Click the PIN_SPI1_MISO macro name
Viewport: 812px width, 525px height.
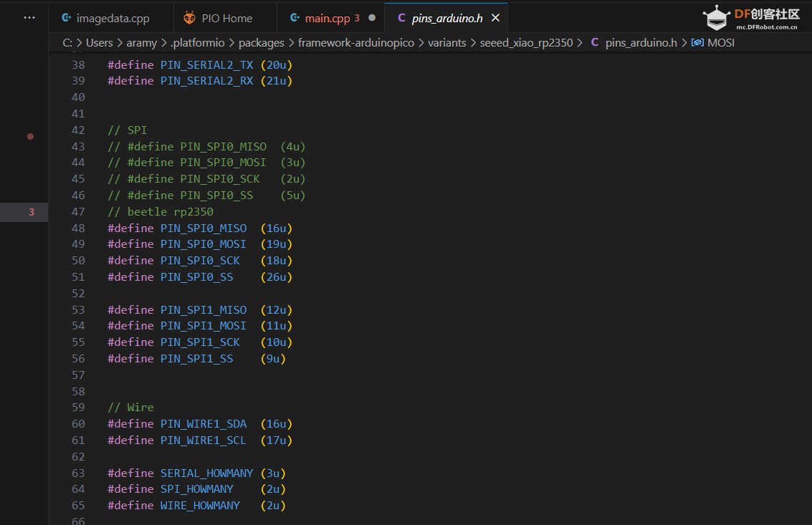coord(204,310)
